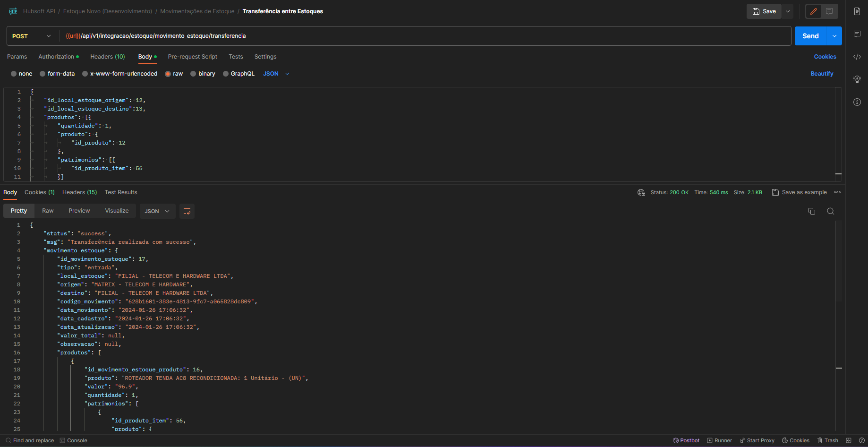
Task: Open request info icon in sidebar
Action: [x=857, y=102]
